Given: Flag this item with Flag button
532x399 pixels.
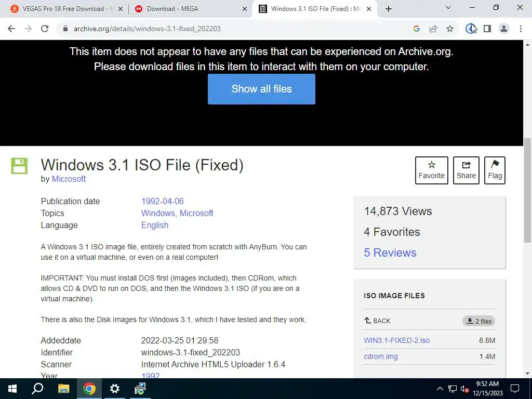Looking at the screenshot, I should coord(495,170).
